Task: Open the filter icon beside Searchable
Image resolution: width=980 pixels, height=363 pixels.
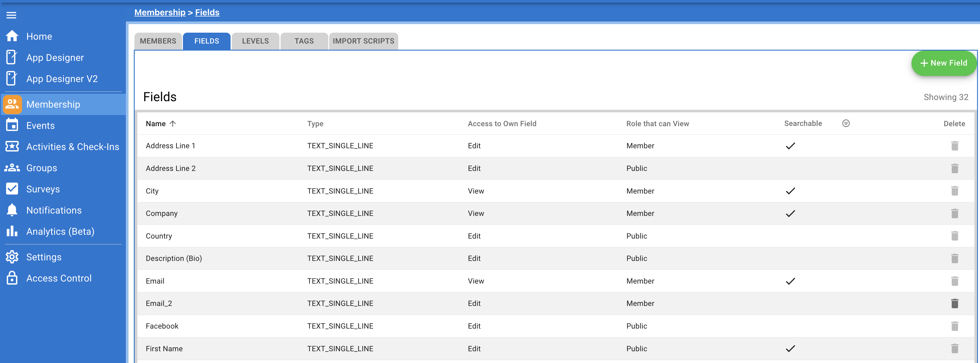Action: tap(846, 123)
